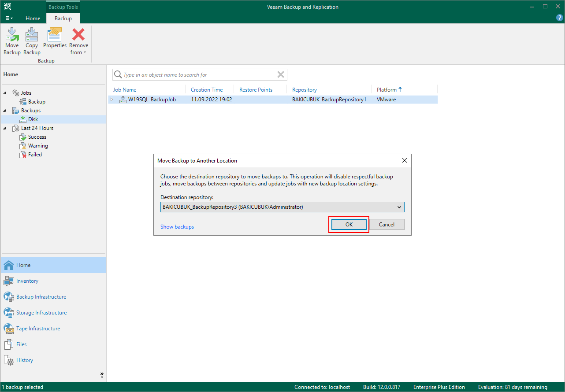Select the Warning tree item
This screenshot has width=565, height=392.
click(38, 146)
